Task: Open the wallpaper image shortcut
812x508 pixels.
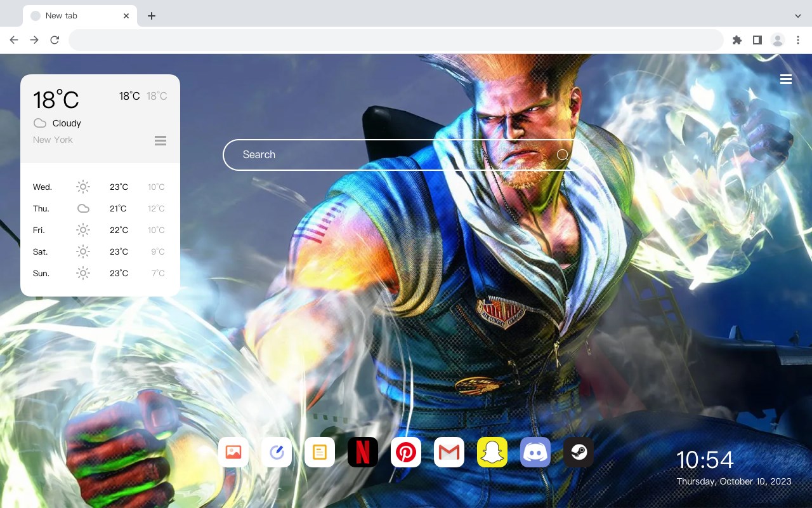Action: coord(233,452)
